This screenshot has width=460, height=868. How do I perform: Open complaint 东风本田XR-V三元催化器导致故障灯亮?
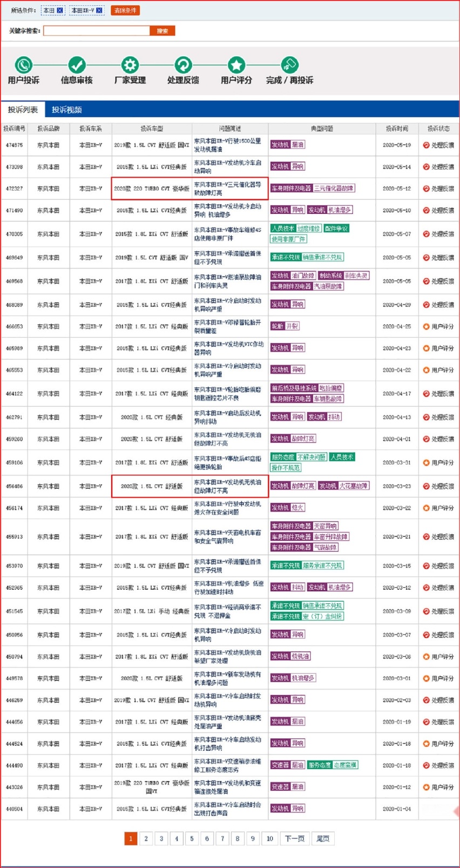227,189
